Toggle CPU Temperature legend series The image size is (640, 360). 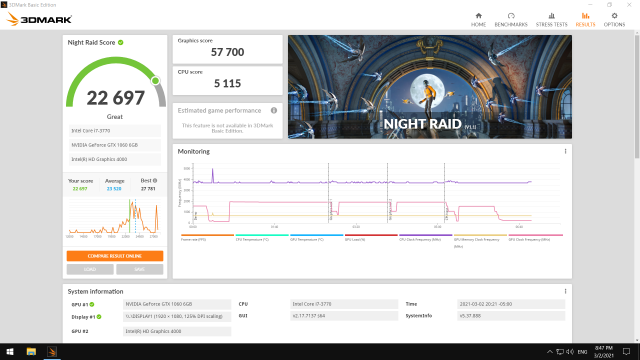pos(262,237)
